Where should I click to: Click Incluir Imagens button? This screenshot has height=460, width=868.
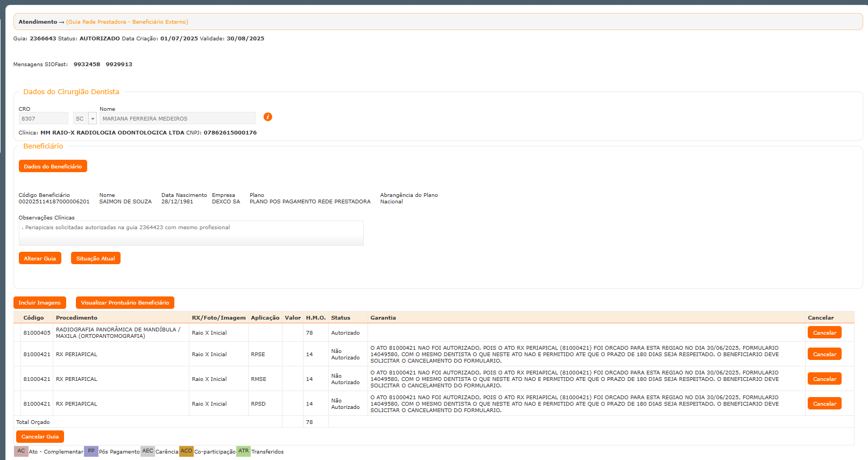(x=40, y=302)
